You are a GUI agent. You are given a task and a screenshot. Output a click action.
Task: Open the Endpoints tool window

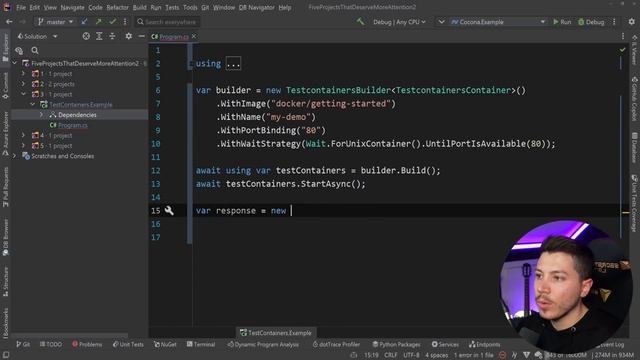(x=484, y=344)
